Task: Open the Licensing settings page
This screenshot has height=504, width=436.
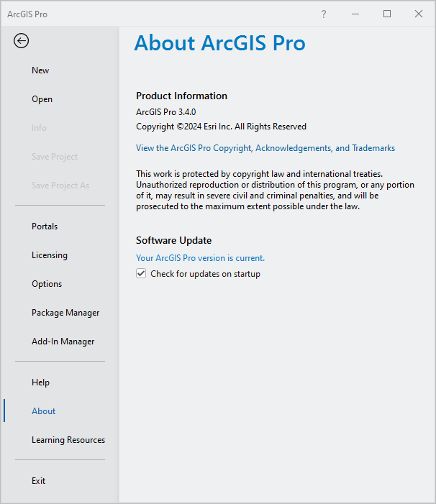Action: coord(50,255)
